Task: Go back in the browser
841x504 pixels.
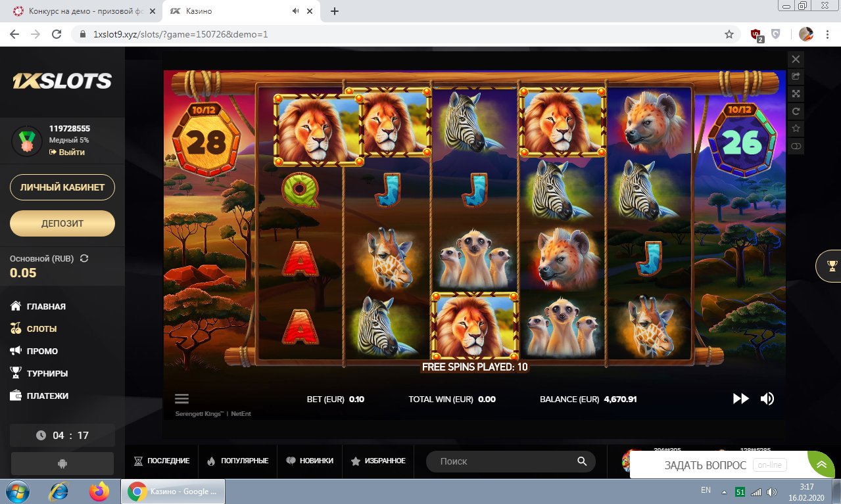Action: [x=15, y=34]
